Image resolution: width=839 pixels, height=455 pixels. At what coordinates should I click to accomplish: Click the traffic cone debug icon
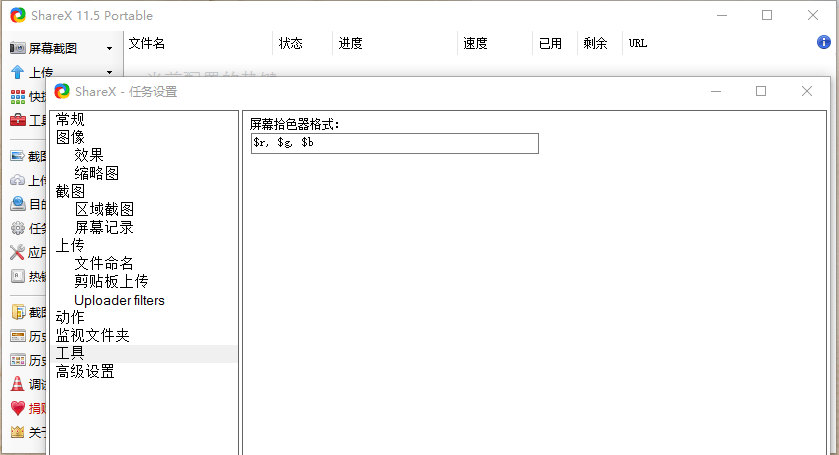[17, 384]
